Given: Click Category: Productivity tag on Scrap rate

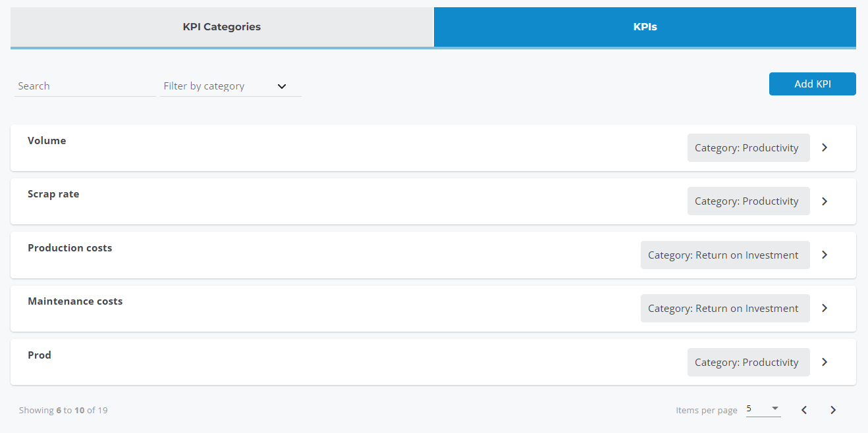Looking at the screenshot, I should click(x=748, y=201).
